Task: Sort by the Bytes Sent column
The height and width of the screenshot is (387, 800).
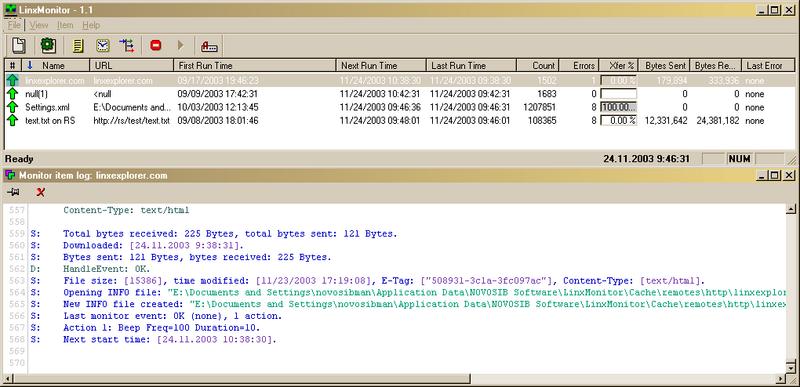Action: point(664,65)
